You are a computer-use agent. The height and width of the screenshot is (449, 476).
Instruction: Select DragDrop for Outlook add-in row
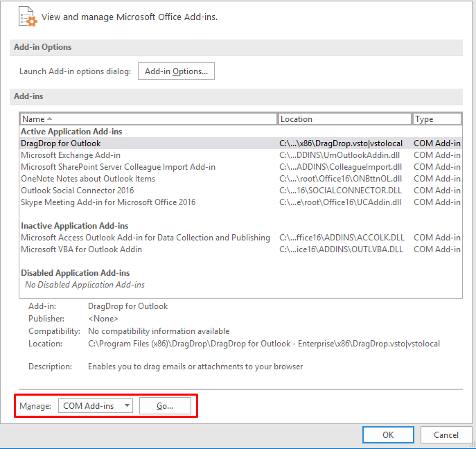[x=240, y=143]
